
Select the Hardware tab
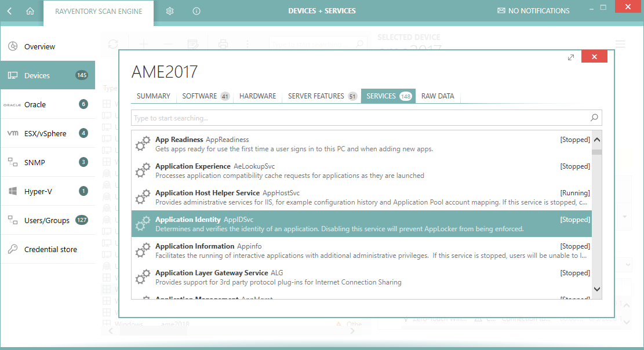pos(258,96)
